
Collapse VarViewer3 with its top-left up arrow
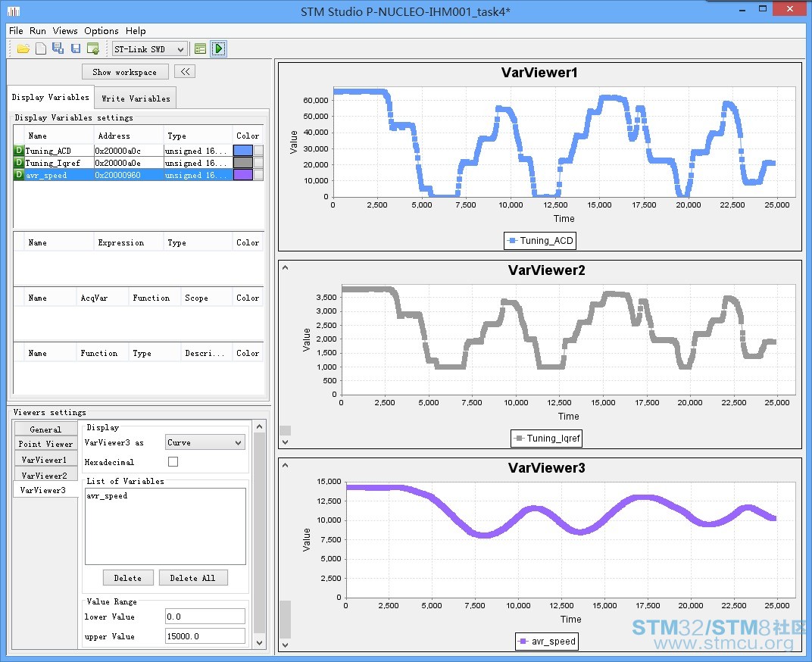coord(285,465)
